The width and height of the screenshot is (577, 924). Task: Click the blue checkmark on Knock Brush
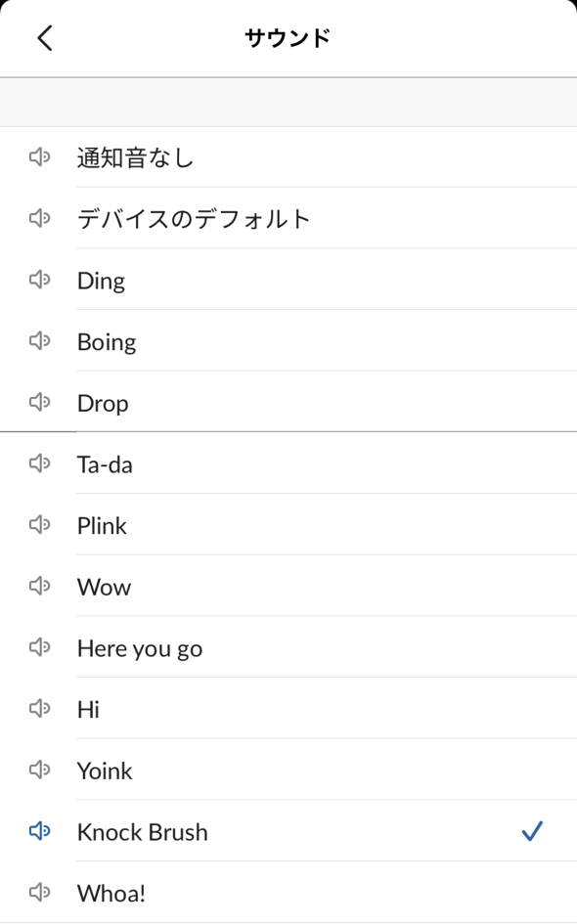pyautogui.click(x=532, y=831)
